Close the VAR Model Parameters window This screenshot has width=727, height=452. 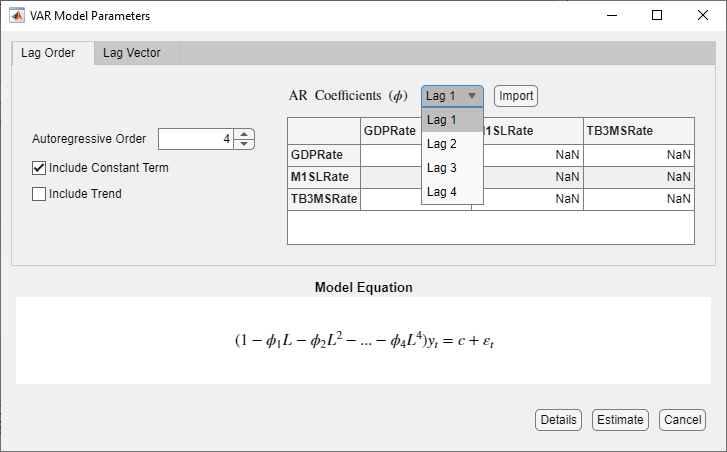702,15
